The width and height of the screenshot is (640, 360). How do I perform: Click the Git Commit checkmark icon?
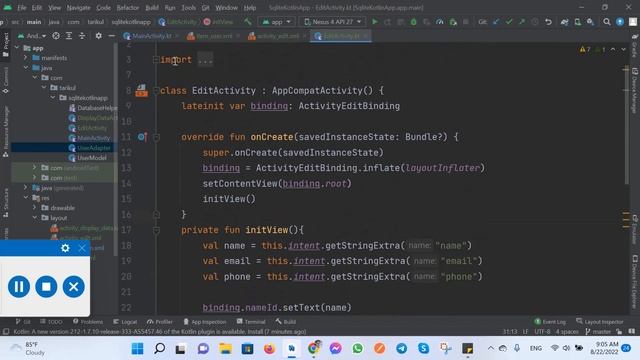pyautogui.click(x=509, y=22)
